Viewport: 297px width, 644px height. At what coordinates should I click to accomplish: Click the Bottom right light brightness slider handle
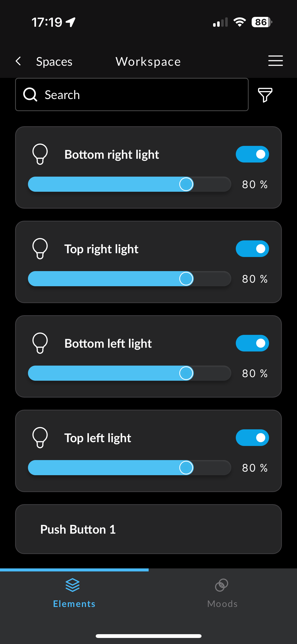tap(186, 184)
